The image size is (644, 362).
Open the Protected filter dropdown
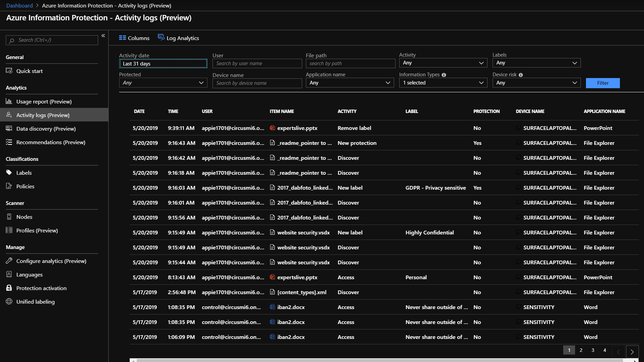pyautogui.click(x=163, y=83)
